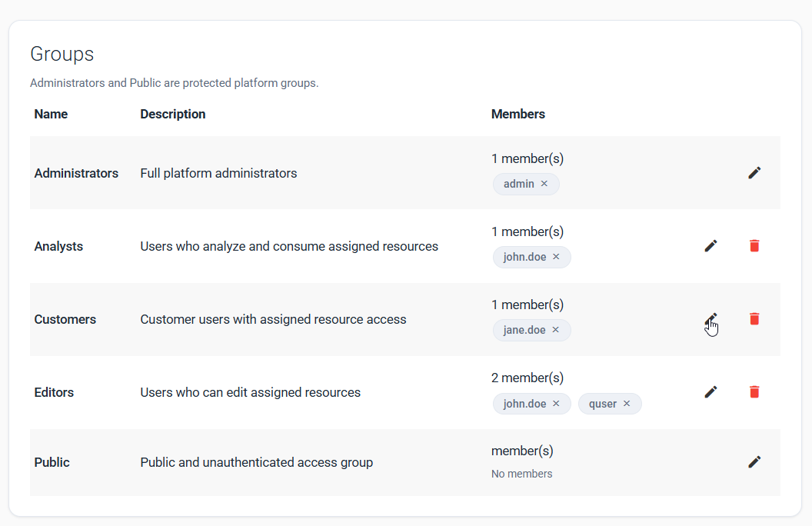Click the Groups heading
812x526 pixels.
62,54
